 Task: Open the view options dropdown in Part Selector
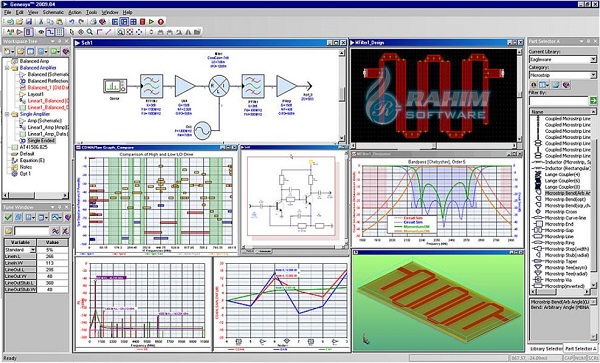(548, 85)
